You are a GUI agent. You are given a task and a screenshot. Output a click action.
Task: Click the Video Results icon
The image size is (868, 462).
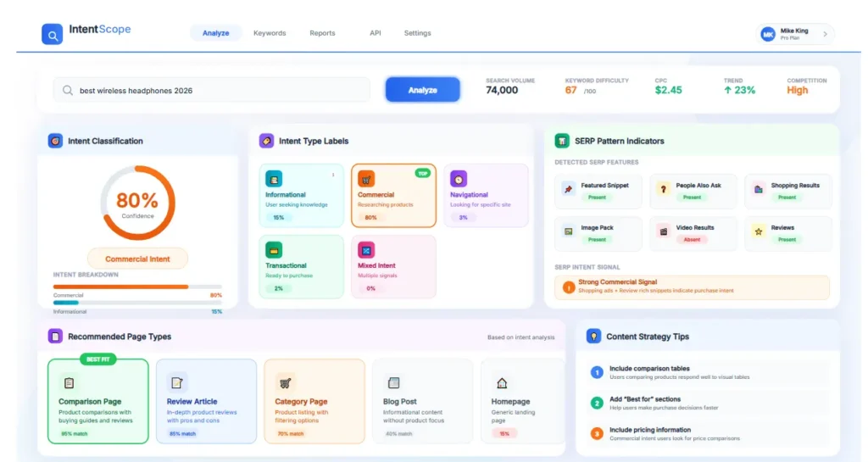(x=663, y=231)
